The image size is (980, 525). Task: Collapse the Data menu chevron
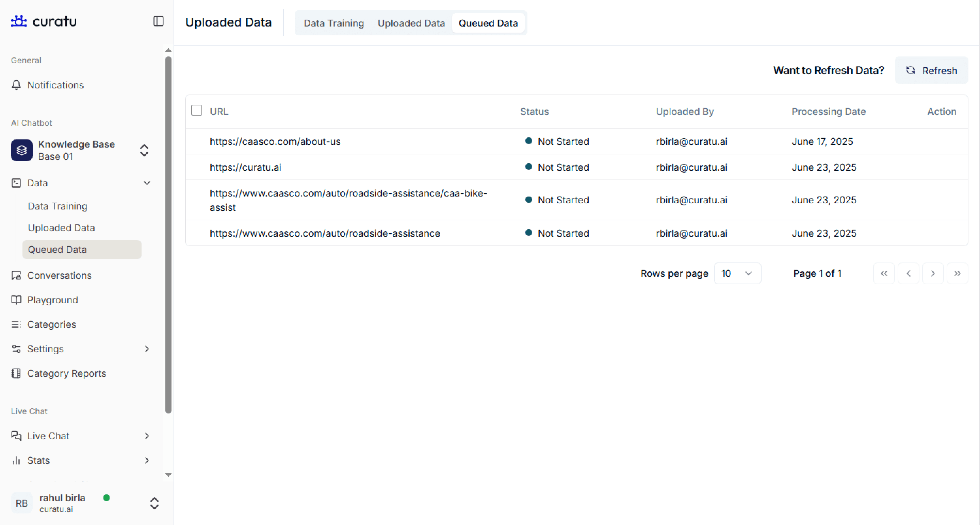(147, 183)
